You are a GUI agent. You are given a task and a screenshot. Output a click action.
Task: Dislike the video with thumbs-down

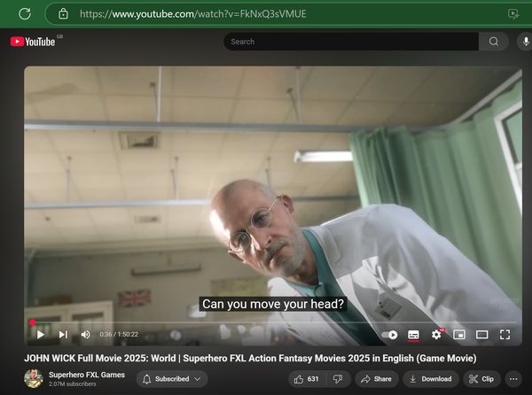(x=338, y=379)
